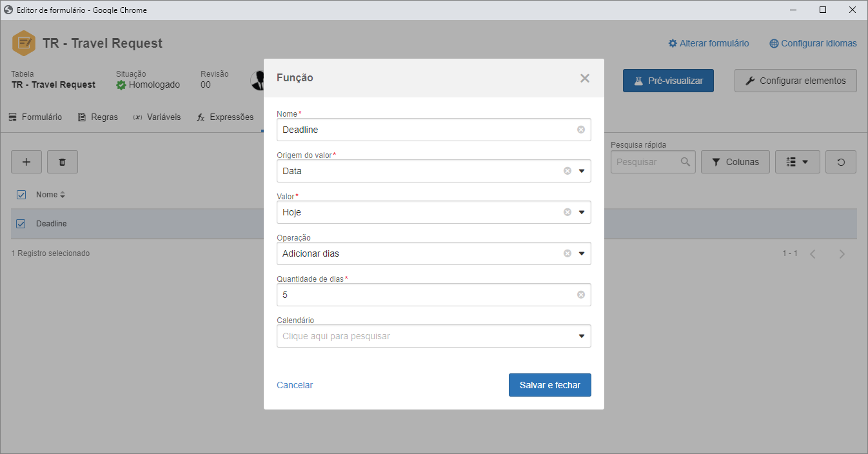This screenshot has width=868, height=454.
Task: Click the Quantidade de dias input field
Action: 434,295
